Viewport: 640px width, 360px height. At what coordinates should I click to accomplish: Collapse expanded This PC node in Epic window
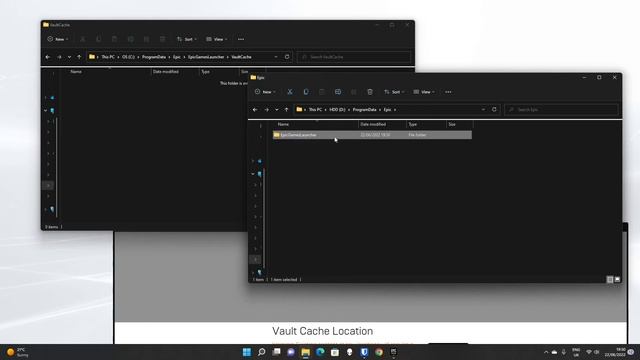253,174
